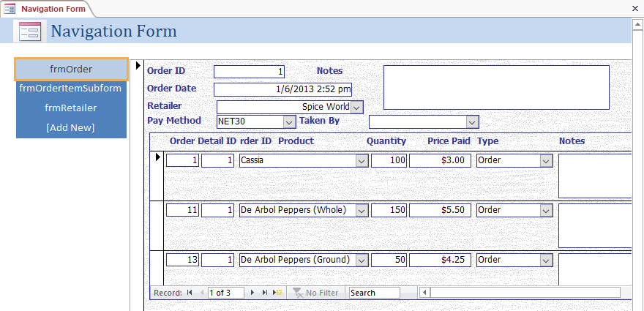Image resolution: width=644 pixels, height=311 pixels.
Task: Select main order record selector arrow
Action: point(138,64)
